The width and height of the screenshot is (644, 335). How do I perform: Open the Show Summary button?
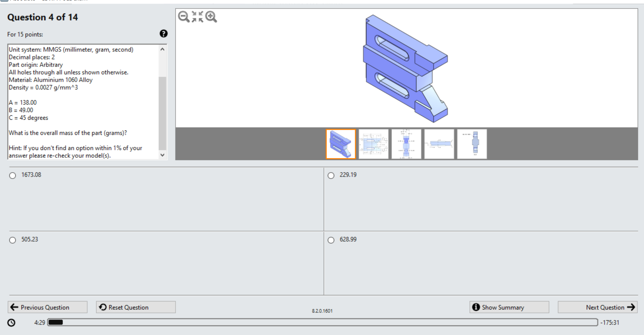509,307
